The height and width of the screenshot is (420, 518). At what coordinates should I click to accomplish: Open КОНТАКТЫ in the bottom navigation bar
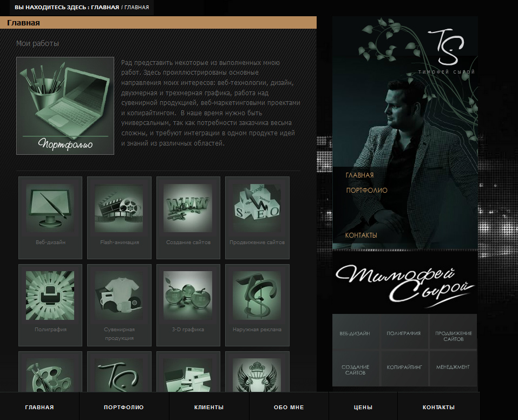click(x=439, y=407)
